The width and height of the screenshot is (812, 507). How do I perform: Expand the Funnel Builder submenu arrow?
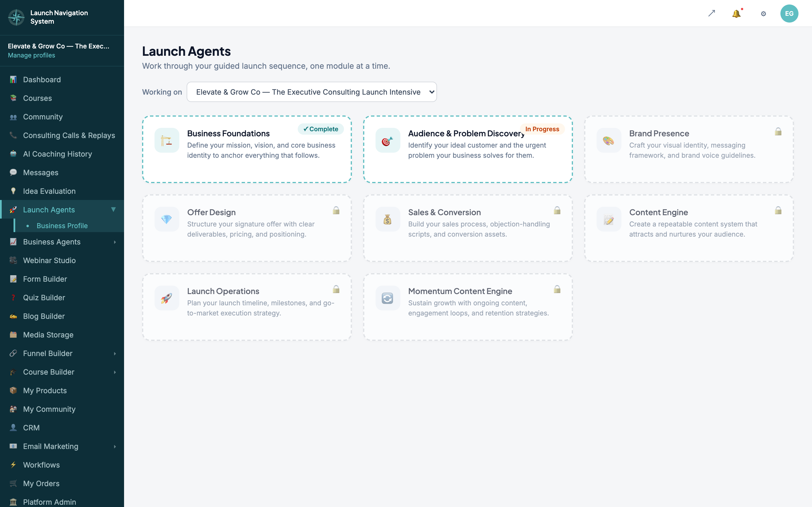click(115, 353)
